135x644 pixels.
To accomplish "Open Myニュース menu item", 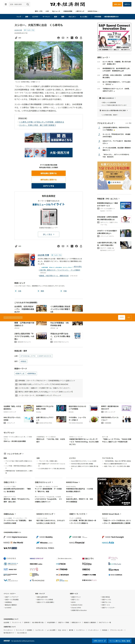I will [x=56, y=11].
